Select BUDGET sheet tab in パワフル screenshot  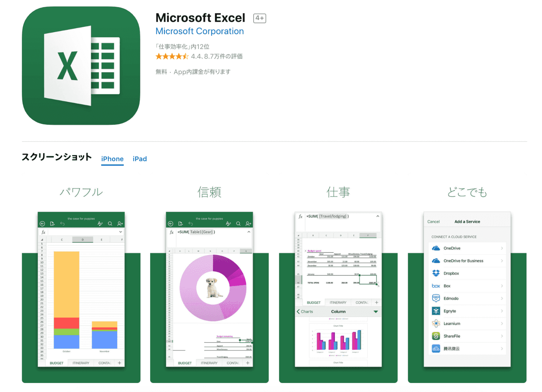point(57,363)
